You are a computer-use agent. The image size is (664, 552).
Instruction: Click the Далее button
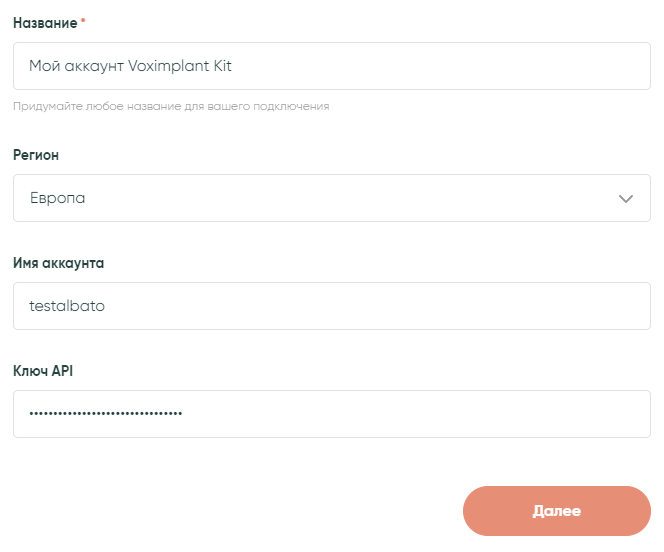(556, 511)
